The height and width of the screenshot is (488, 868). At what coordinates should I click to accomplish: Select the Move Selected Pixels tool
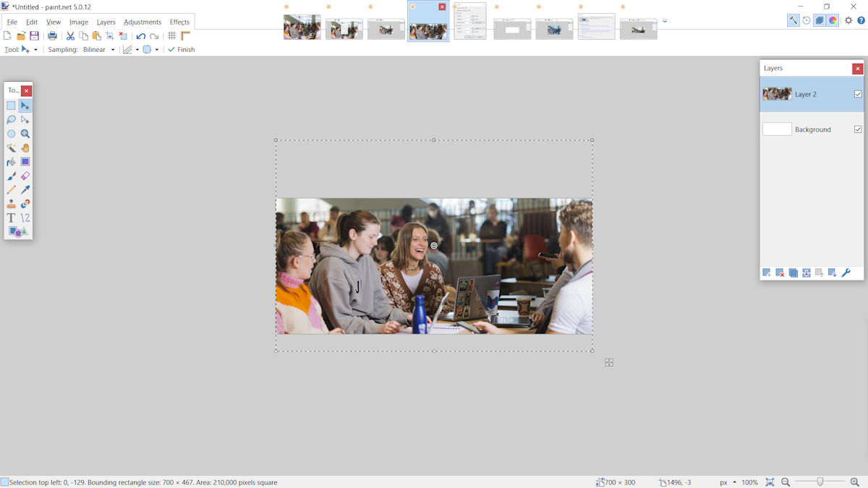[25, 106]
